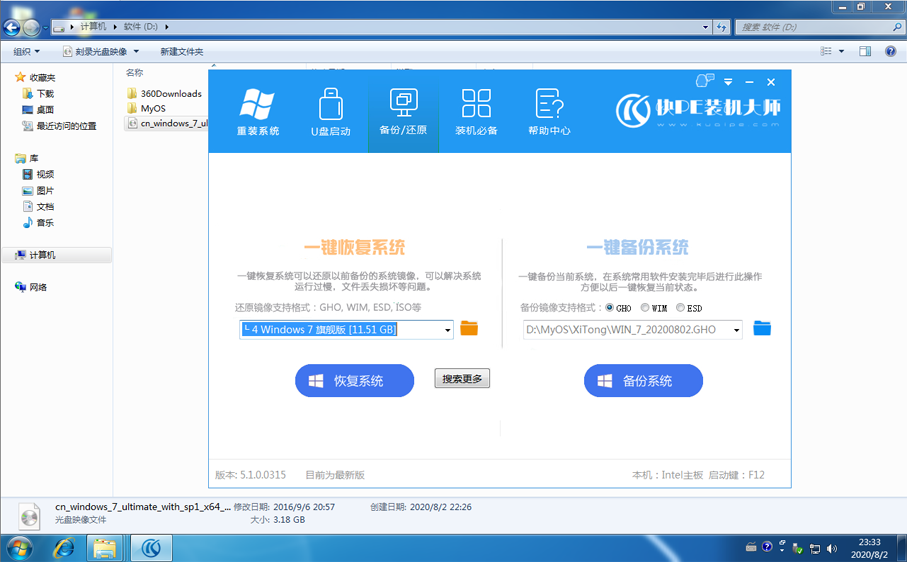Open File Explorer taskbar icon
The height and width of the screenshot is (562, 907).
point(105,548)
